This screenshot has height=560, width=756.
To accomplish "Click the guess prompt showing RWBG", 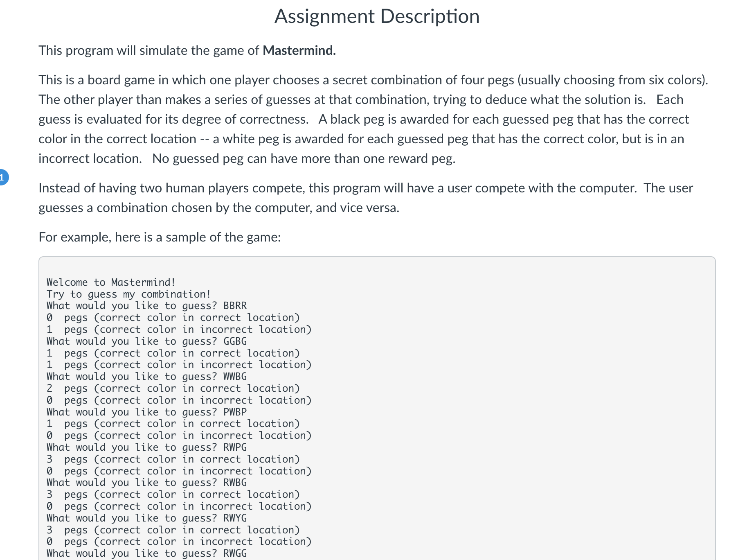I will tap(146, 482).
